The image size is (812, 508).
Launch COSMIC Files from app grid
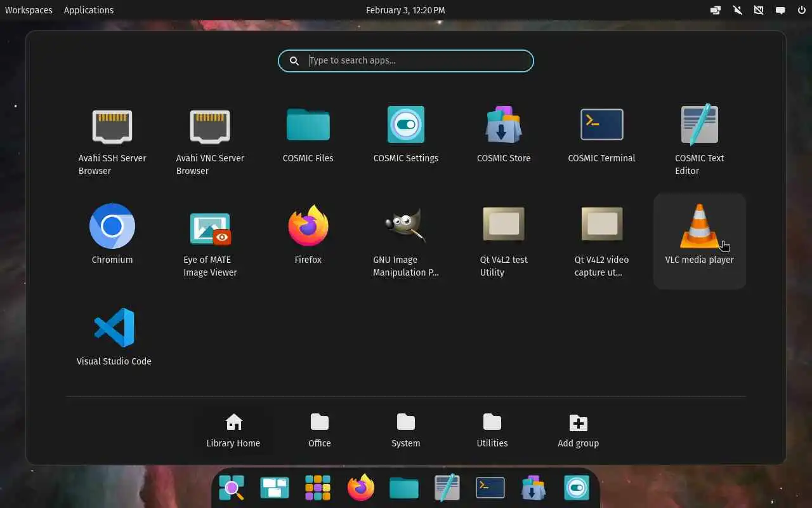pyautogui.click(x=308, y=141)
